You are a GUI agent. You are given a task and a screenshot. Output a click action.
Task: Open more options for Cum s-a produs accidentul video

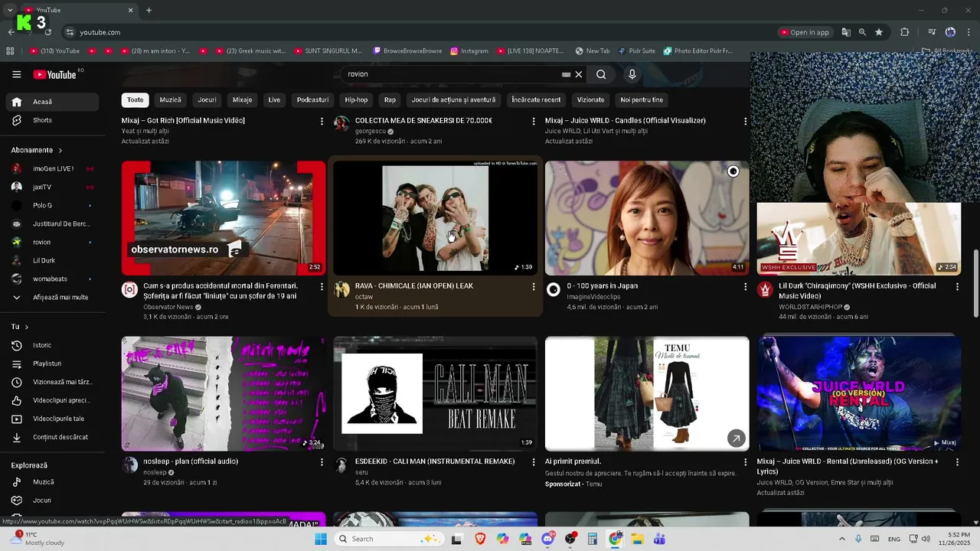(x=322, y=286)
